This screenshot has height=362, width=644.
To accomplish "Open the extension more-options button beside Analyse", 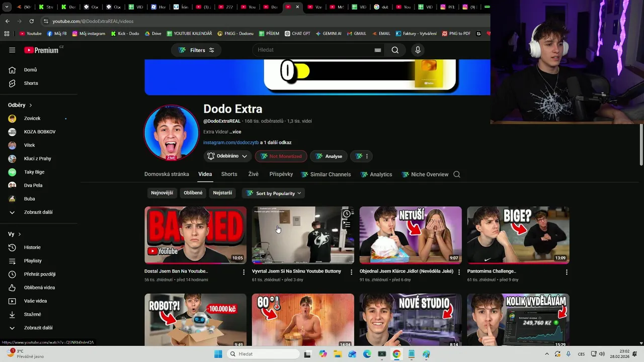I will [362, 156].
